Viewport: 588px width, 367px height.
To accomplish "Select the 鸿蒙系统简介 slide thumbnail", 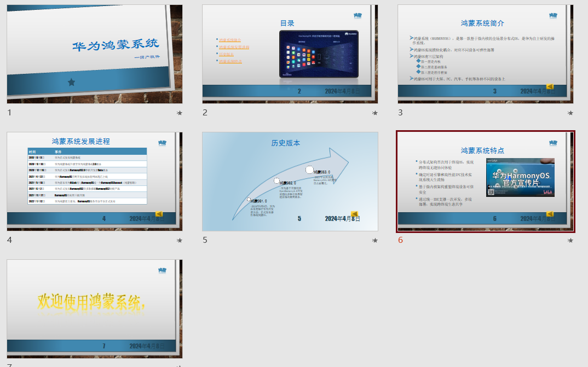I will [485, 54].
